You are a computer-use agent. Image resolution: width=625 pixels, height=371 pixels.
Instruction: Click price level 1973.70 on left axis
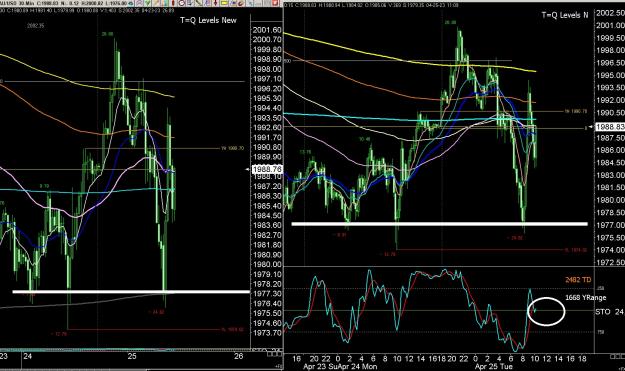[x=267, y=333]
